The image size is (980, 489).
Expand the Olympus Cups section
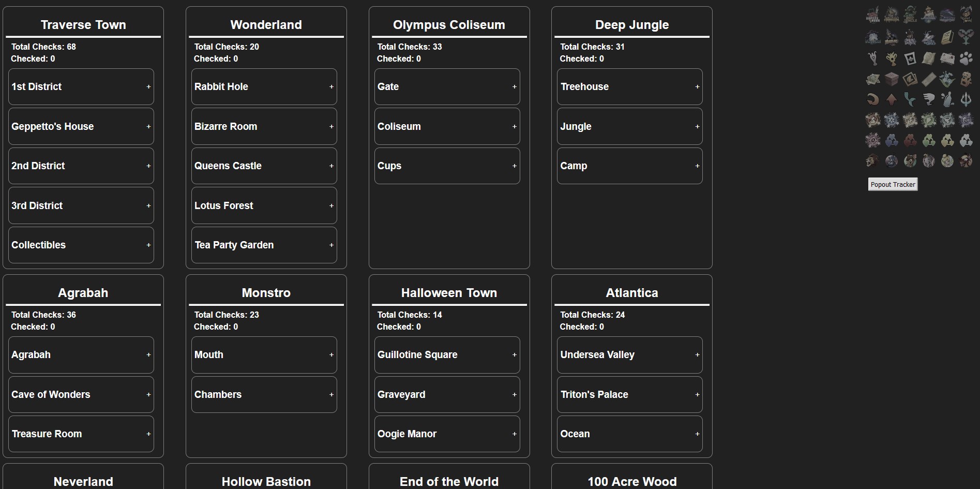point(447,166)
